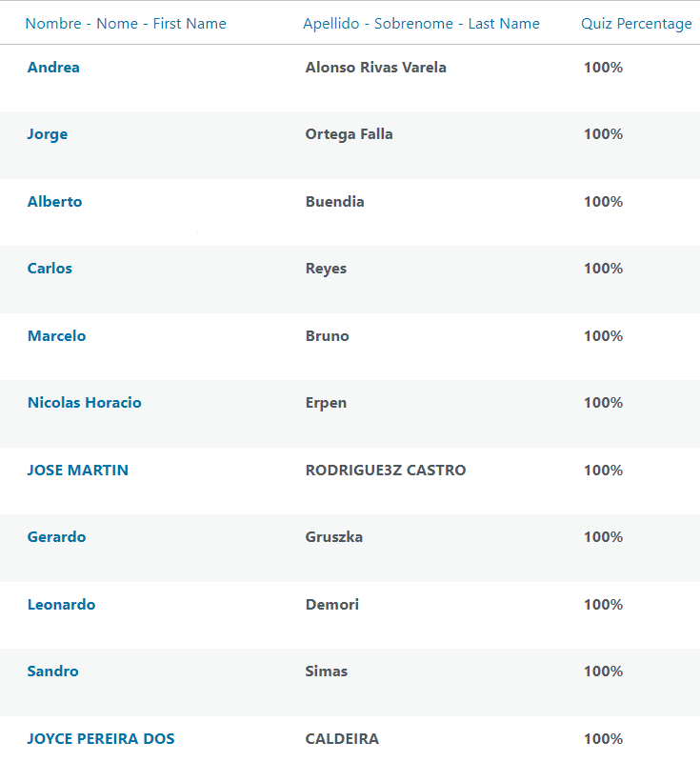700x782 pixels.
Task: Select the Carlos name link
Action: coord(50,269)
